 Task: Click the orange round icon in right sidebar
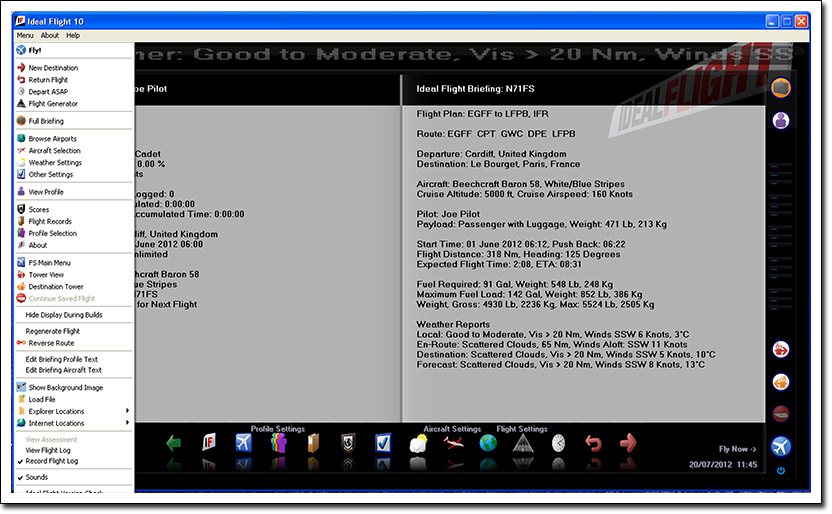pos(781,382)
